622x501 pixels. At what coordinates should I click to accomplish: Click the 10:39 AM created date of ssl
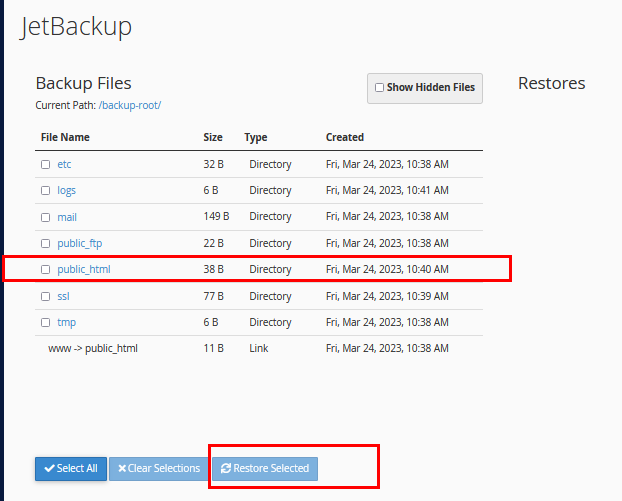(x=387, y=296)
